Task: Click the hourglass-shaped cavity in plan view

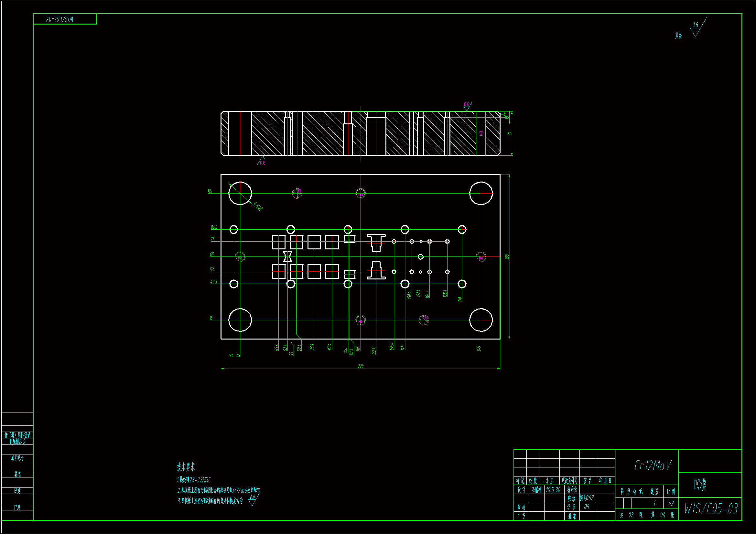Action: [x=287, y=257]
